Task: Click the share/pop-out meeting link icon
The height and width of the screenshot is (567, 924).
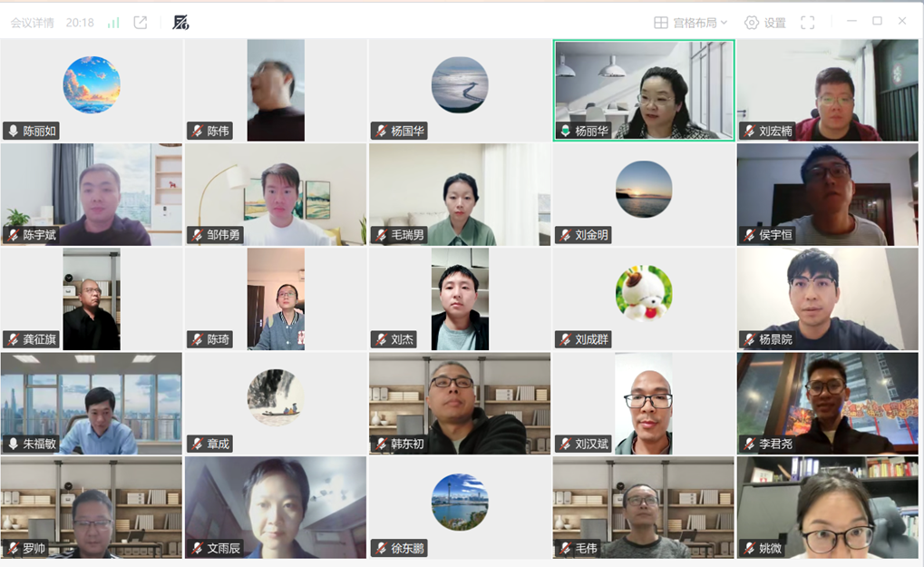Action: point(141,23)
